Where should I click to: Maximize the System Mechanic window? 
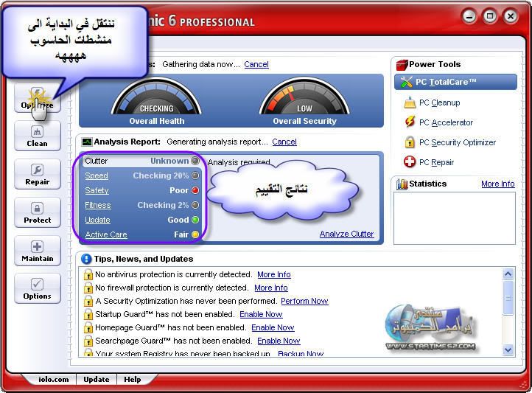tap(490, 16)
